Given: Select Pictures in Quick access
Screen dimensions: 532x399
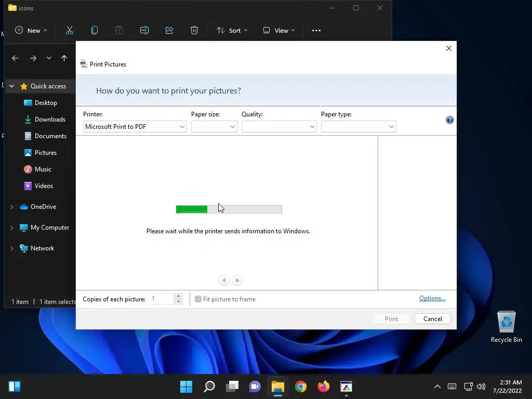Looking at the screenshot, I should (x=40, y=153).
